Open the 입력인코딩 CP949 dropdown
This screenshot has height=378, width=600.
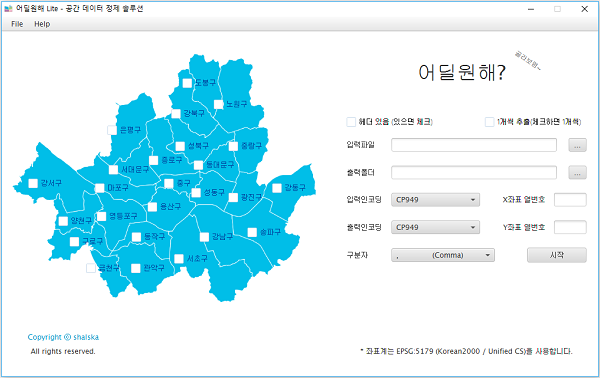(x=435, y=200)
